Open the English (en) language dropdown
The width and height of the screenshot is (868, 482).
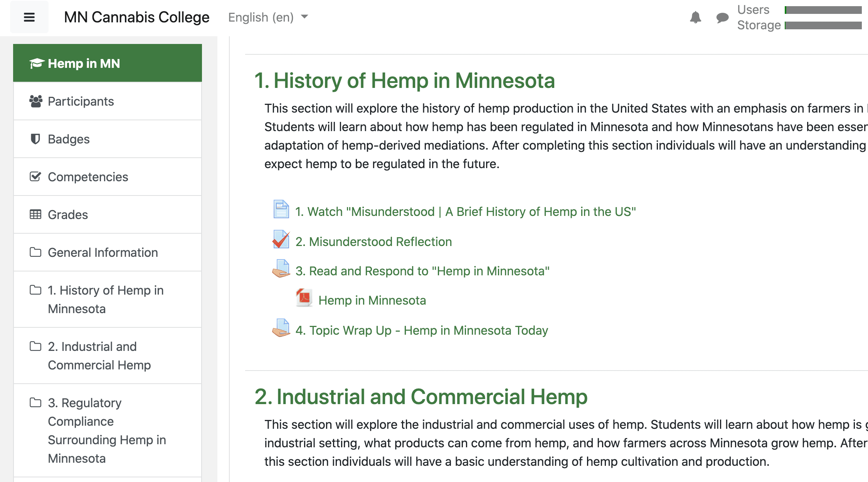268,17
